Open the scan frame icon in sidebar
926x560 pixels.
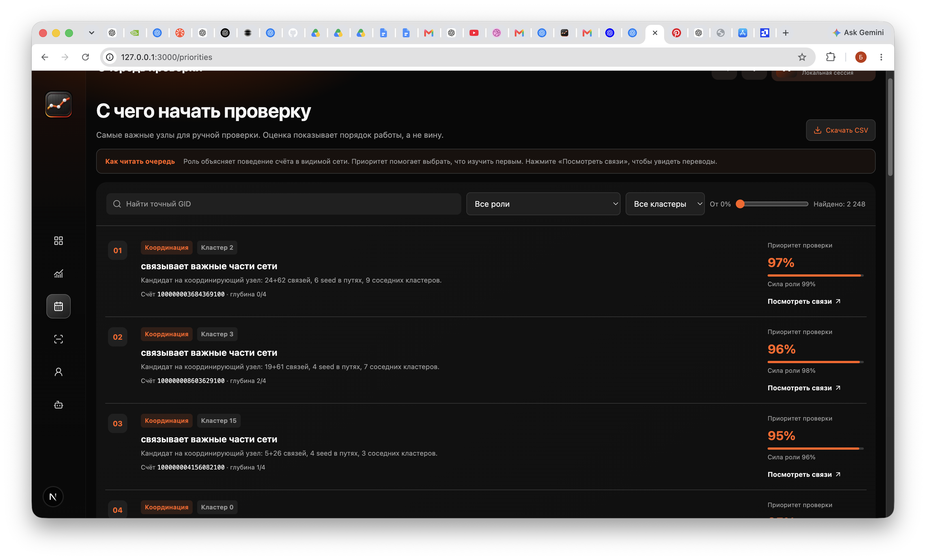point(58,339)
